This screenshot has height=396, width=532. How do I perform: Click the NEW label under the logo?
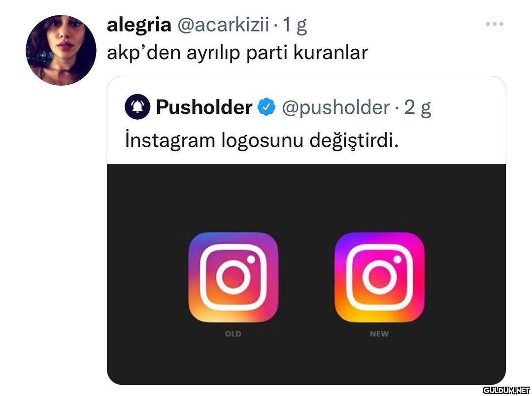pyautogui.click(x=379, y=334)
